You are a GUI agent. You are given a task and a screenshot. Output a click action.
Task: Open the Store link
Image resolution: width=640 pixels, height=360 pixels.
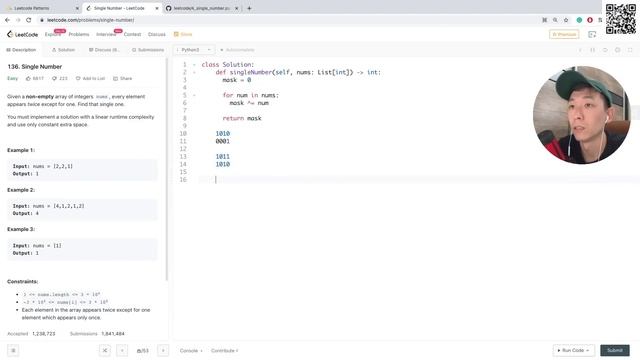(x=183, y=34)
